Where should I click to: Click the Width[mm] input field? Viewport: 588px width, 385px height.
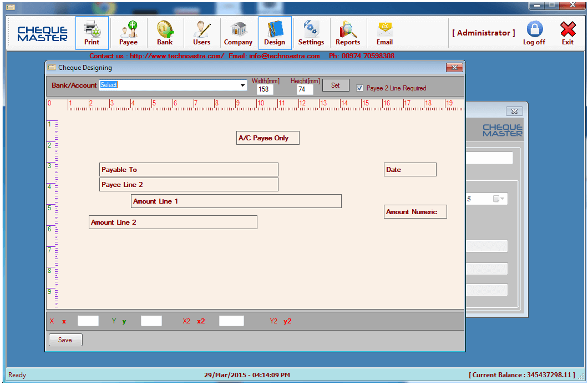(x=265, y=89)
